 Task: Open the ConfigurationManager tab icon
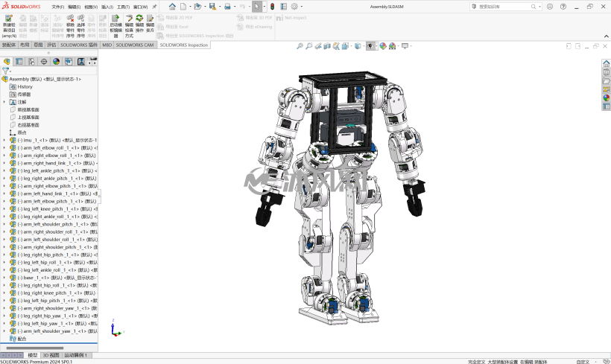[31, 62]
